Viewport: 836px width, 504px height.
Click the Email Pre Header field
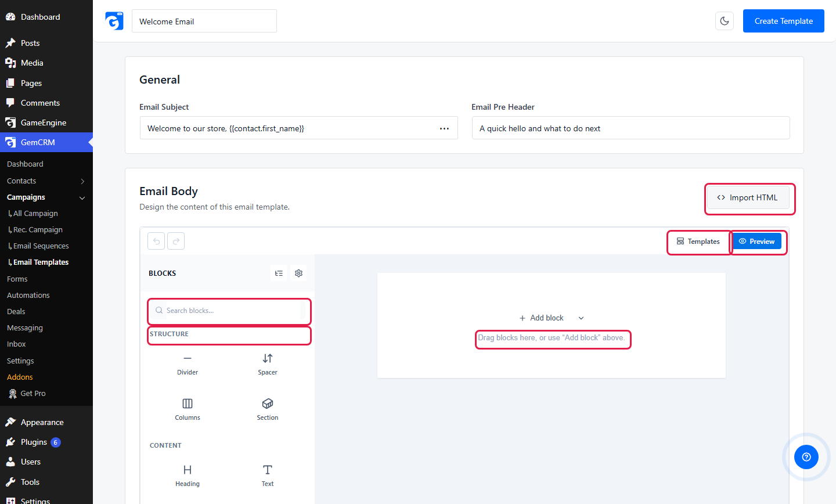[631, 128]
